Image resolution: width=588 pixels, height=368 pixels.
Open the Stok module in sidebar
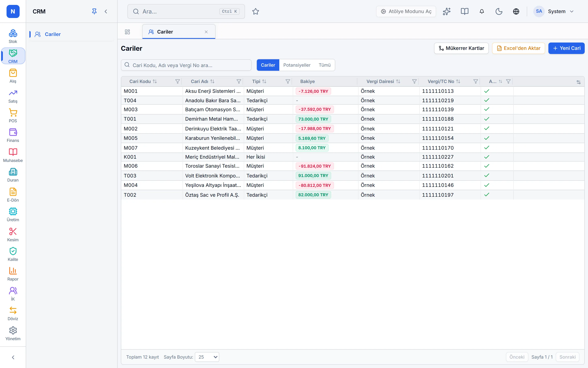13,36
